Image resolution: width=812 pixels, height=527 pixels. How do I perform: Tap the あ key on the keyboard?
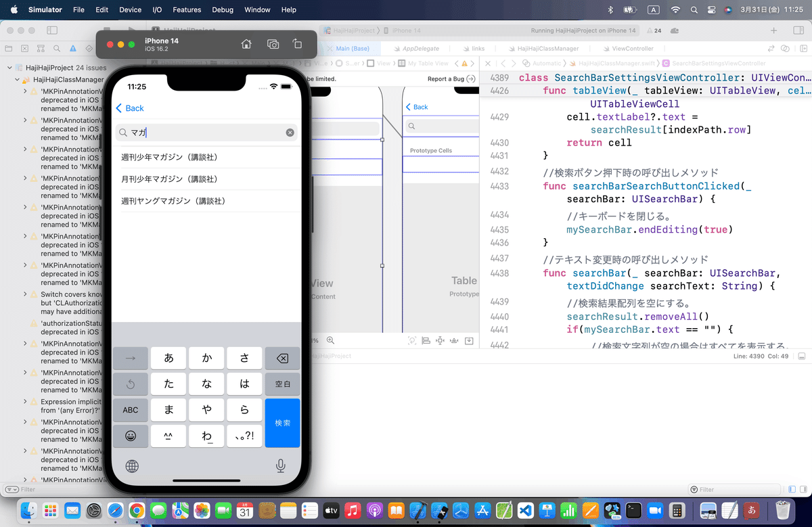point(168,359)
